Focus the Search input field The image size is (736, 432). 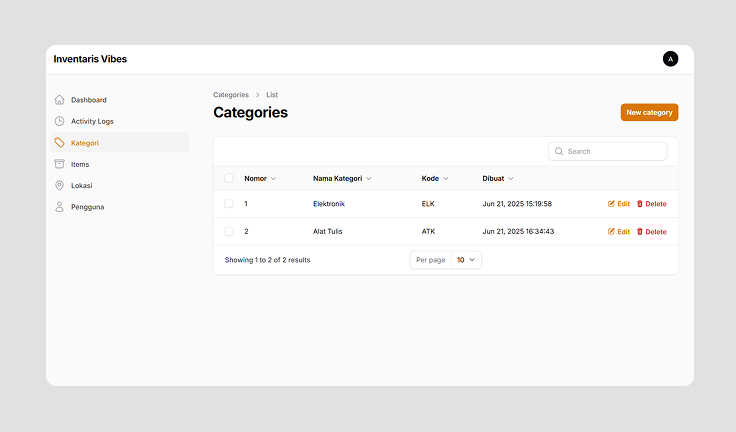click(x=614, y=152)
